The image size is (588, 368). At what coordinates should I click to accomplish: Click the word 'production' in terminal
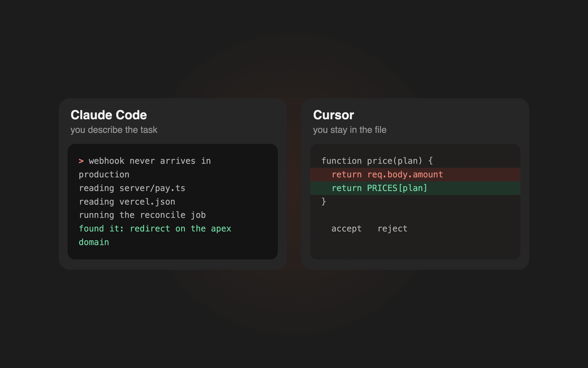click(104, 175)
